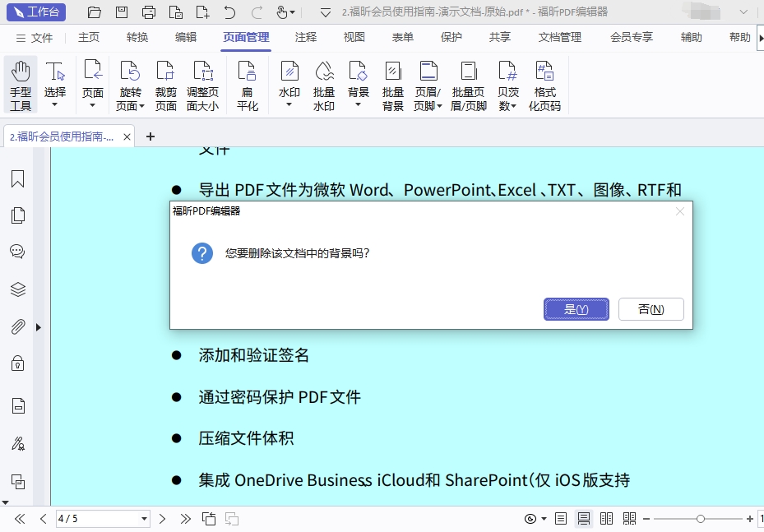Open the Crop Page (裁剪页面) tool

(x=166, y=86)
